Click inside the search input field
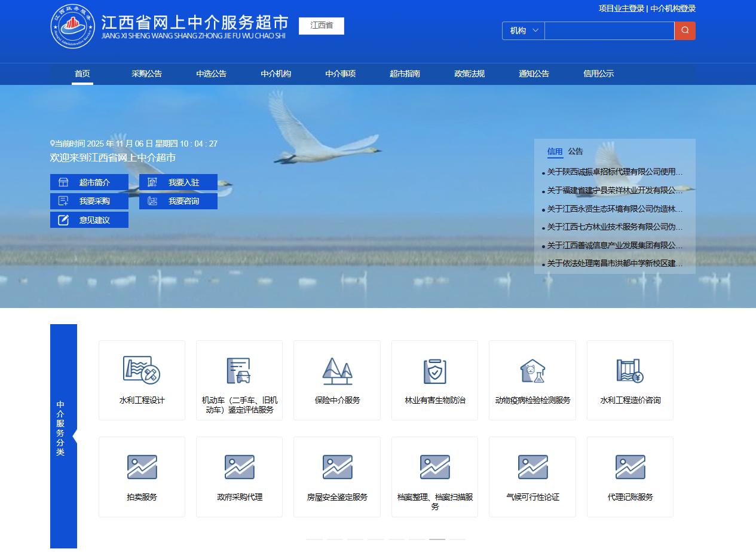 pos(609,31)
